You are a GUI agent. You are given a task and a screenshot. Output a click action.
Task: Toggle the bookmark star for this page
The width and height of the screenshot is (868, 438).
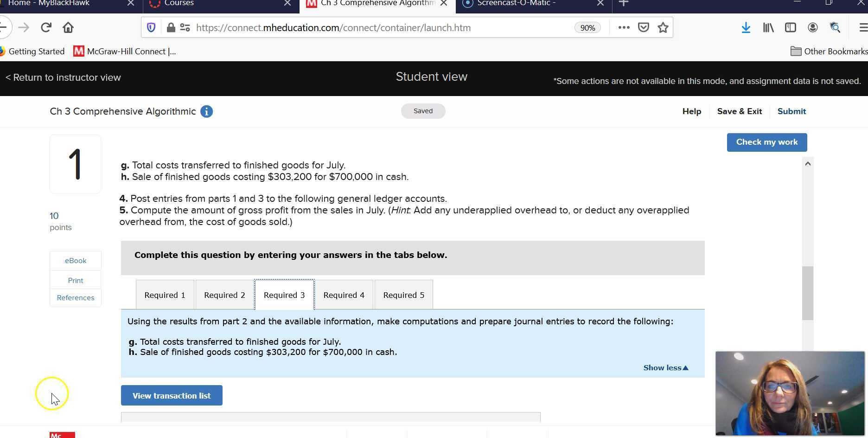[x=663, y=27]
